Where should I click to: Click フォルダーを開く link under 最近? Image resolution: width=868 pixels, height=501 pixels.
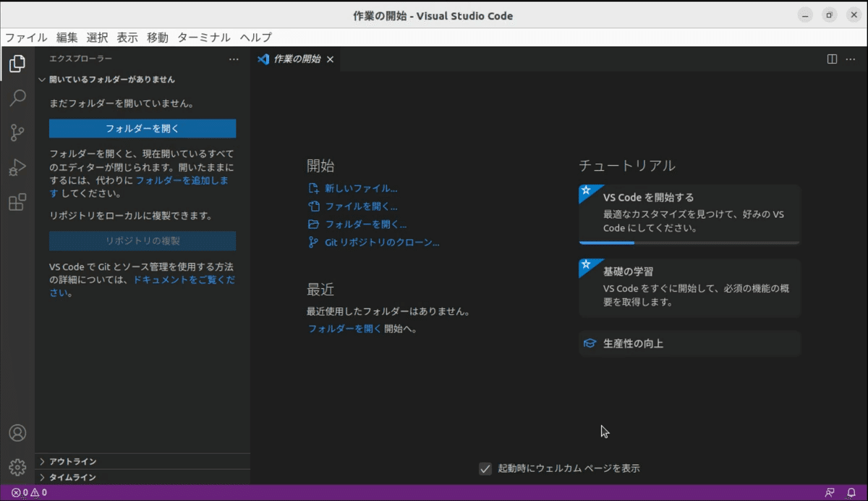click(x=344, y=328)
